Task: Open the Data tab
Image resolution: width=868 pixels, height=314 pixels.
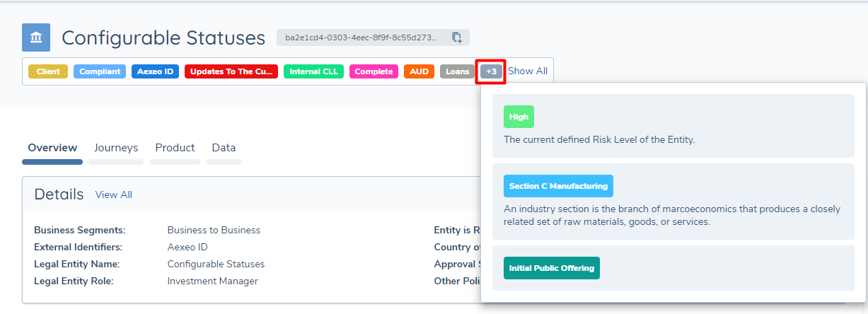Action: (224, 148)
